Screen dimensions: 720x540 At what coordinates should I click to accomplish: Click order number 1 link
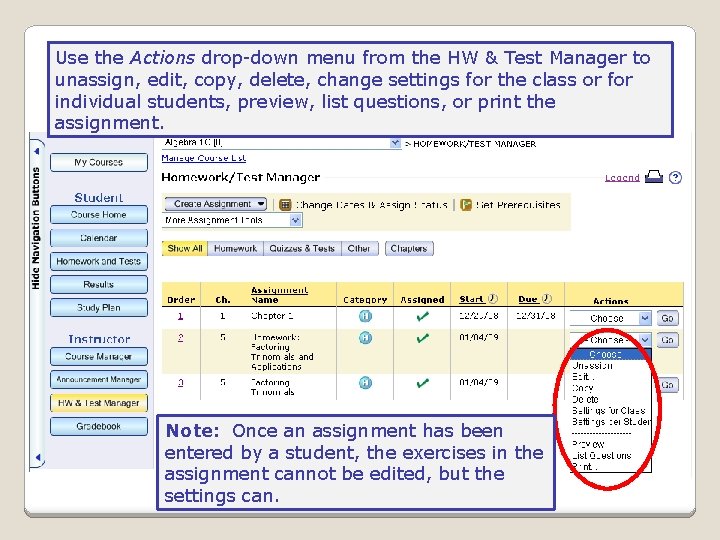[180, 316]
